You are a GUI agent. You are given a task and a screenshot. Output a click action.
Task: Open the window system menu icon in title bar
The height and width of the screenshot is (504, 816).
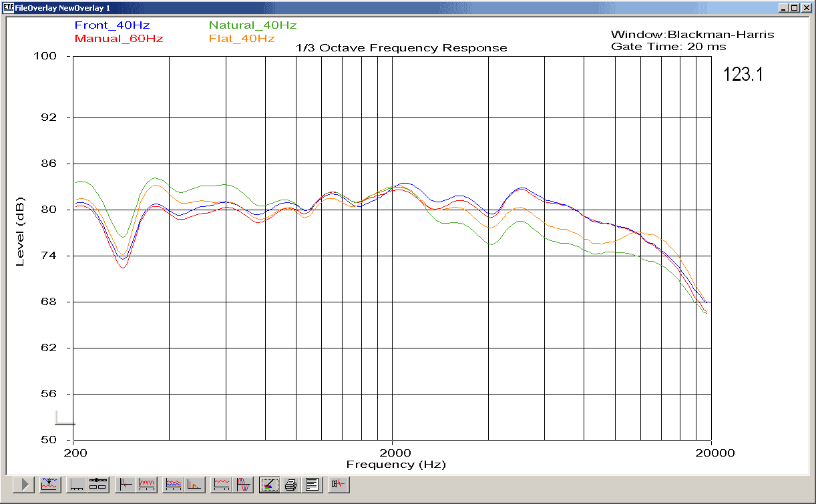pyautogui.click(x=8, y=7)
